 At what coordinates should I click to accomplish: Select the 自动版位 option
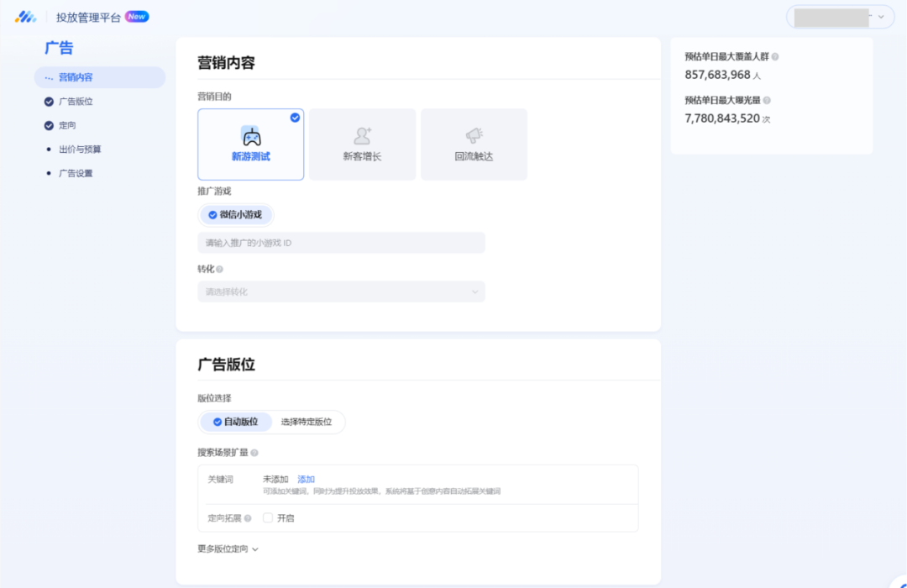(236, 422)
